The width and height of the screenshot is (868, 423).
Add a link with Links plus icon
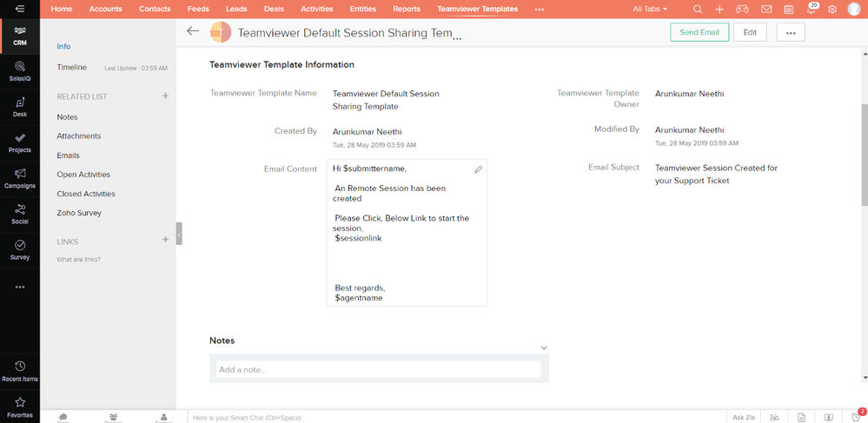165,240
